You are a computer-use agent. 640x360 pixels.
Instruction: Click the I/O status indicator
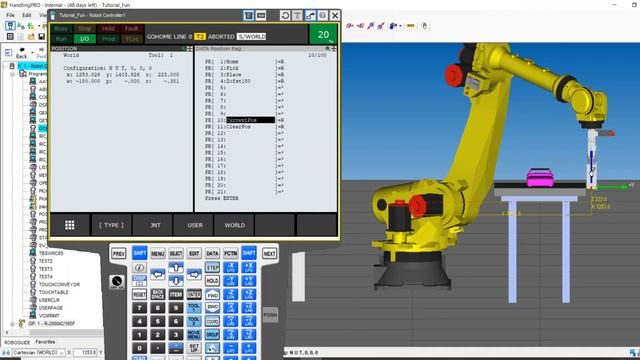[x=84, y=39]
